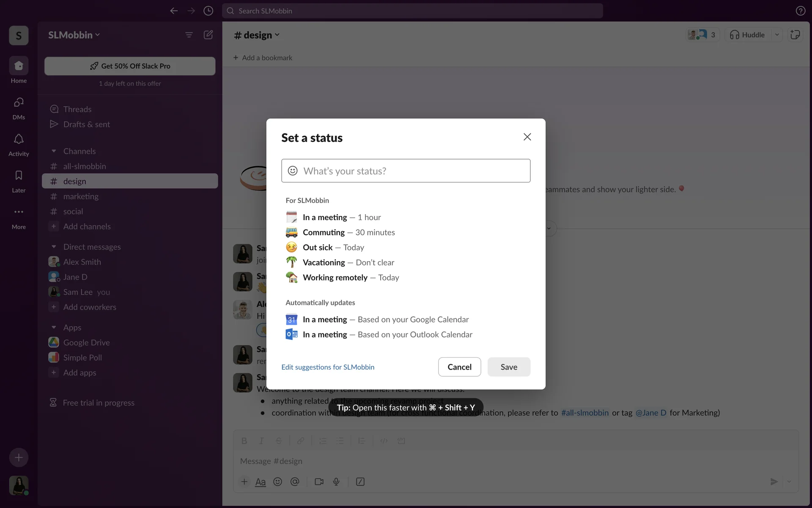The height and width of the screenshot is (508, 812).
Task: Open Edit suggestions for SLMobbin link
Action: [x=328, y=367]
